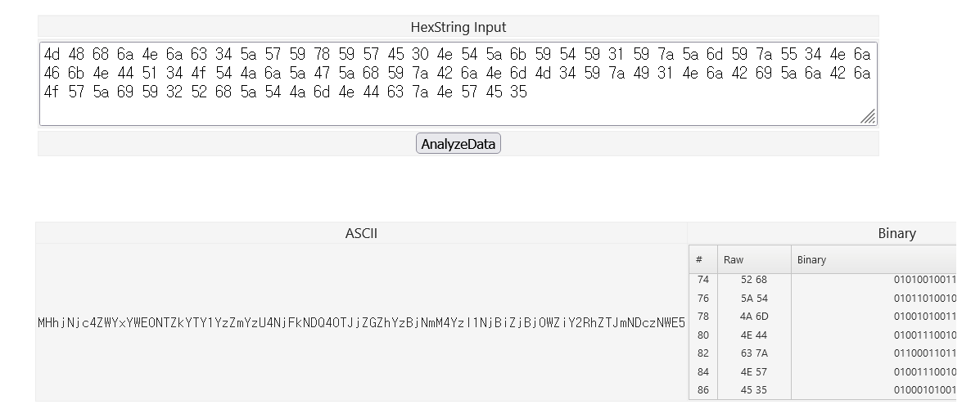The image size is (980, 409).
Task: Click the HexString Input heading label
Action: [458, 27]
